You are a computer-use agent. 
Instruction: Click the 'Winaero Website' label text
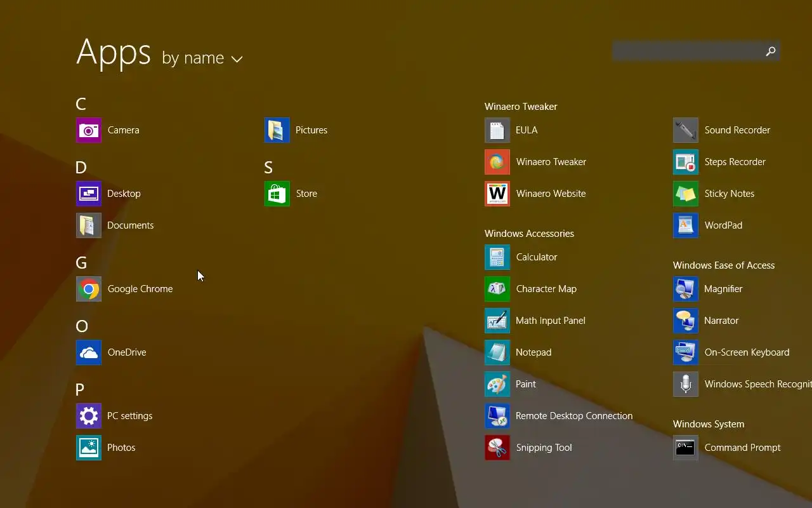pos(551,194)
